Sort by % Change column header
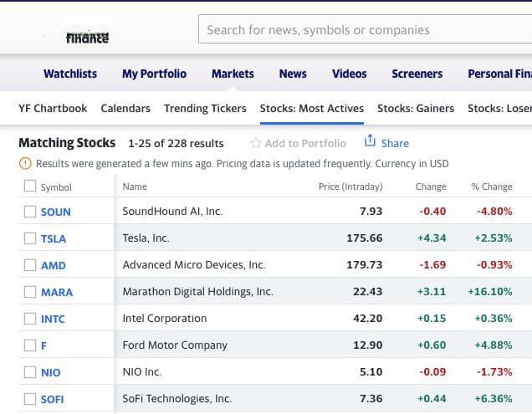The height and width of the screenshot is (414, 532). pos(492,187)
